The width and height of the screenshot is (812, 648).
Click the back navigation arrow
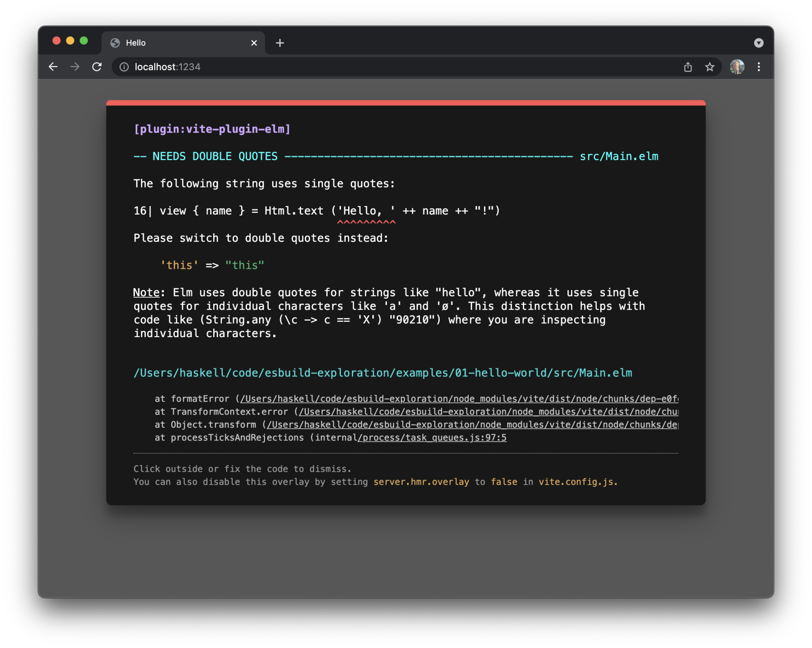click(53, 66)
